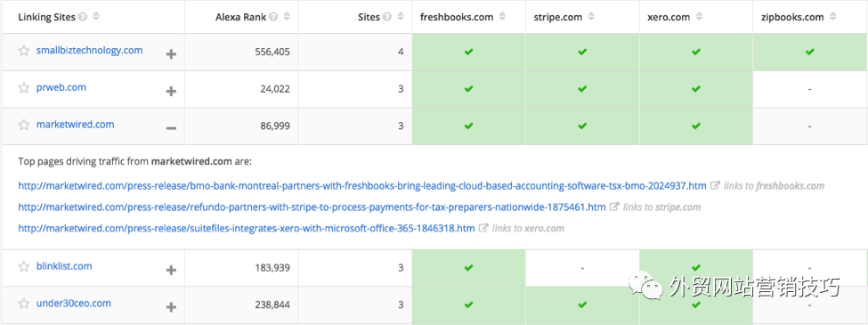Viewport: 868px width, 325px height.
Task: Click checkmark for smallbiztechnology.com under stripe.com
Action: 582,52
